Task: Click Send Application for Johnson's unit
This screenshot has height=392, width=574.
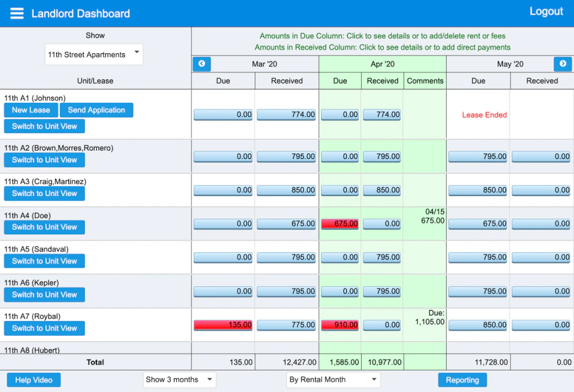Action: coord(96,110)
